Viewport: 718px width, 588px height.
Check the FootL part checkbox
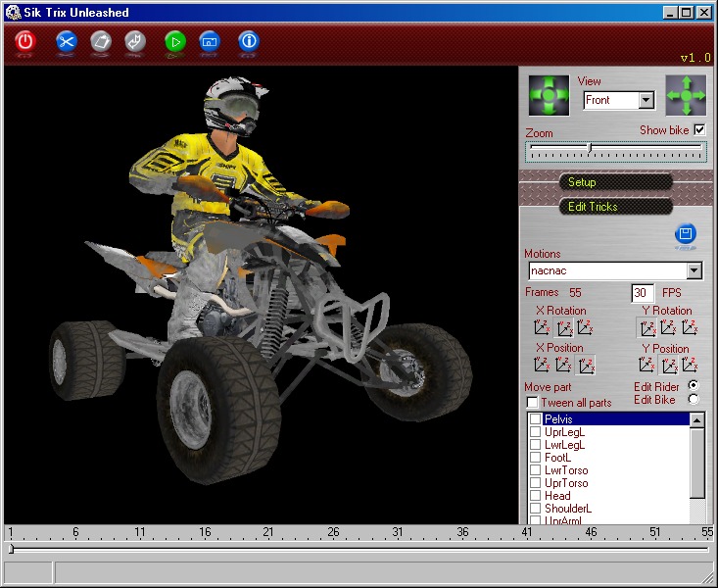535,458
